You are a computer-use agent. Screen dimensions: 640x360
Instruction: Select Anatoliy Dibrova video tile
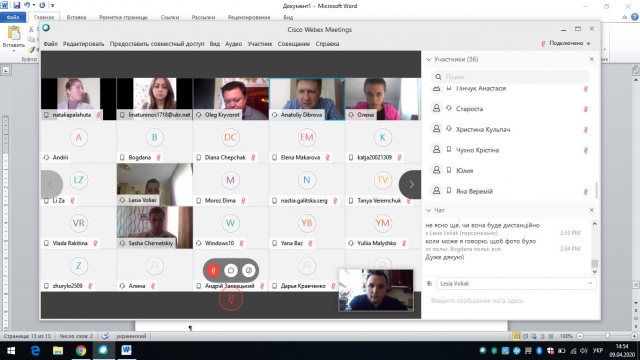point(307,99)
